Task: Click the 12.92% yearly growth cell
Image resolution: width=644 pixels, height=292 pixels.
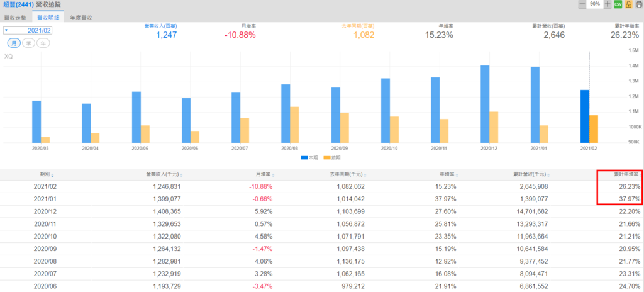Action: [x=446, y=262]
